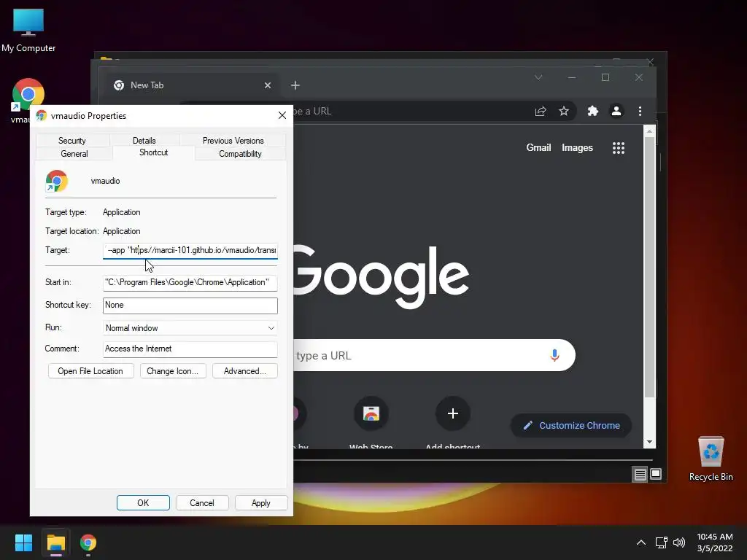Viewport: 747px width, 560px height.
Task: Click the Google search box
Action: [433, 355]
